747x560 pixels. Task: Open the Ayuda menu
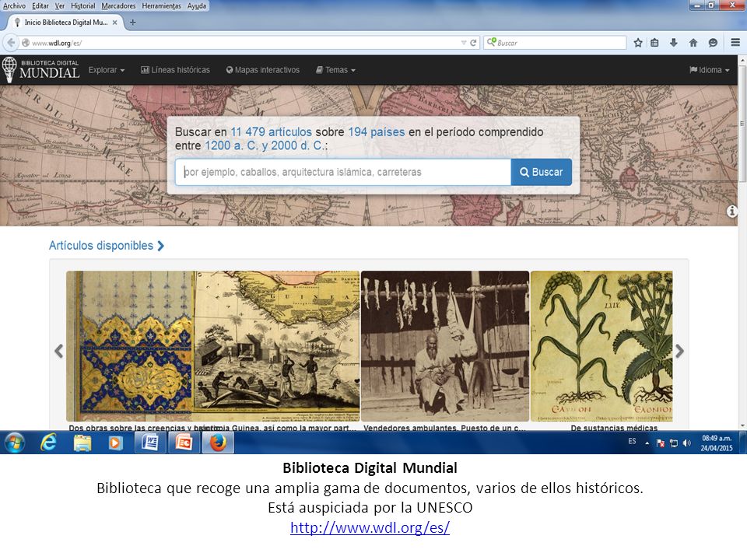pyautogui.click(x=197, y=5)
